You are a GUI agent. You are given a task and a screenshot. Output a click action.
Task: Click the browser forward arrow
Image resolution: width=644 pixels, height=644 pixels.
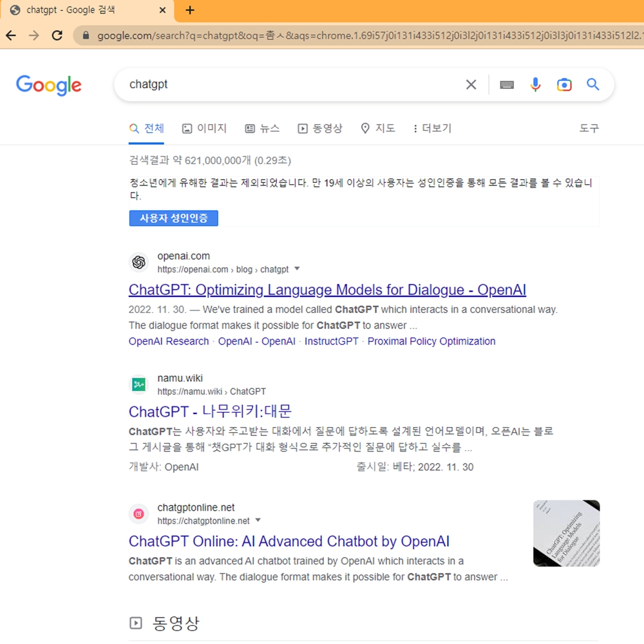(34, 35)
